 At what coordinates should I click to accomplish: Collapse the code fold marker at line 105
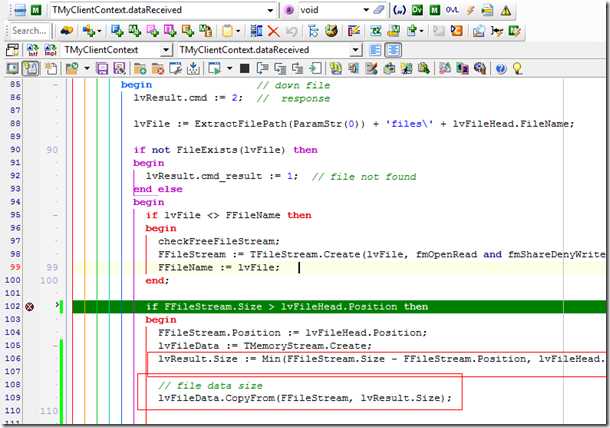(55, 346)
